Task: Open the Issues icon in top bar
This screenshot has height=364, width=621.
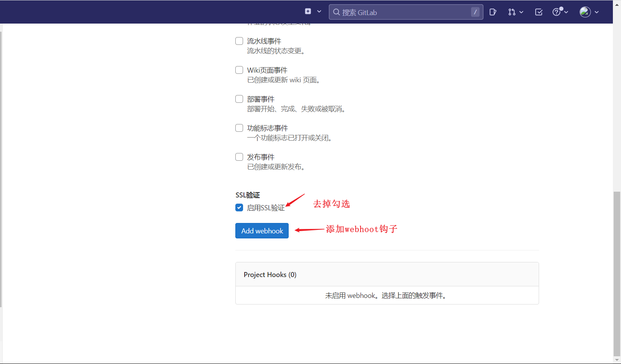Action: point(493,12)
